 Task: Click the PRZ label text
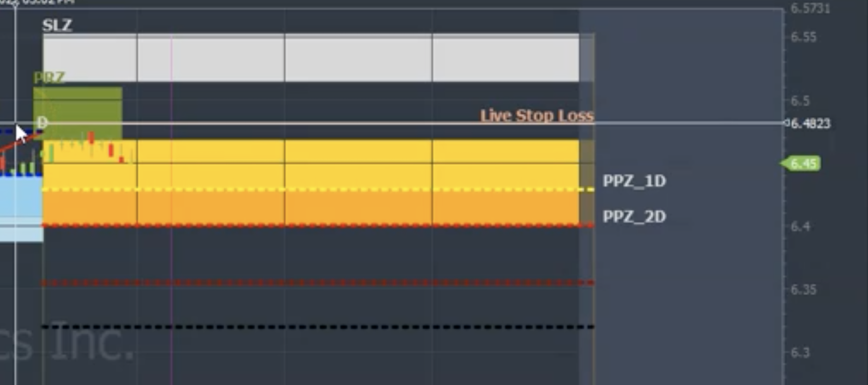pyautogui.click(x=49, y=77)
